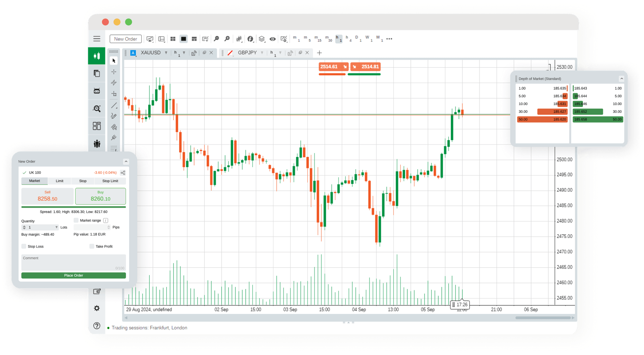Collapse the Depth of Market panel
The width and height of the screenshot is (644, 355).
pos(621,78)
